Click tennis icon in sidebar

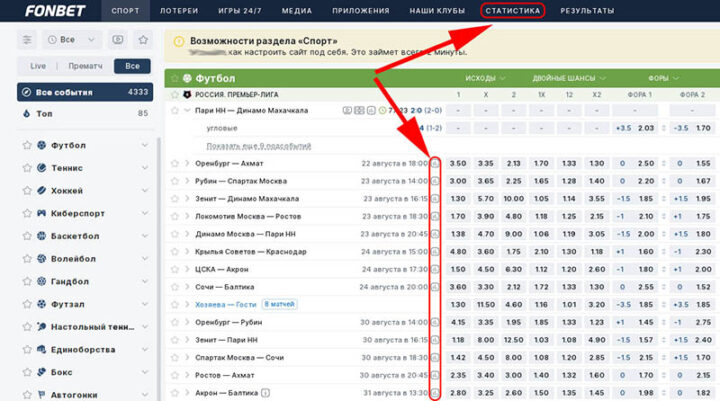click(42, 168)
